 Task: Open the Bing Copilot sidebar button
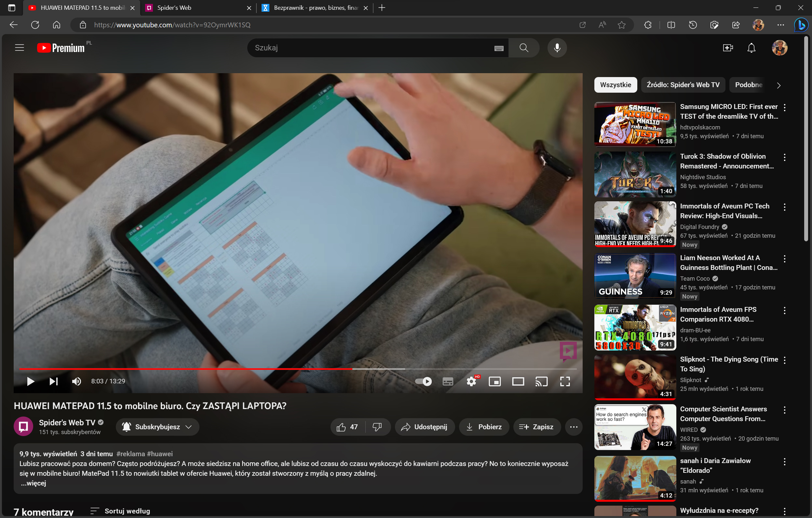click(x=801, y=25)
